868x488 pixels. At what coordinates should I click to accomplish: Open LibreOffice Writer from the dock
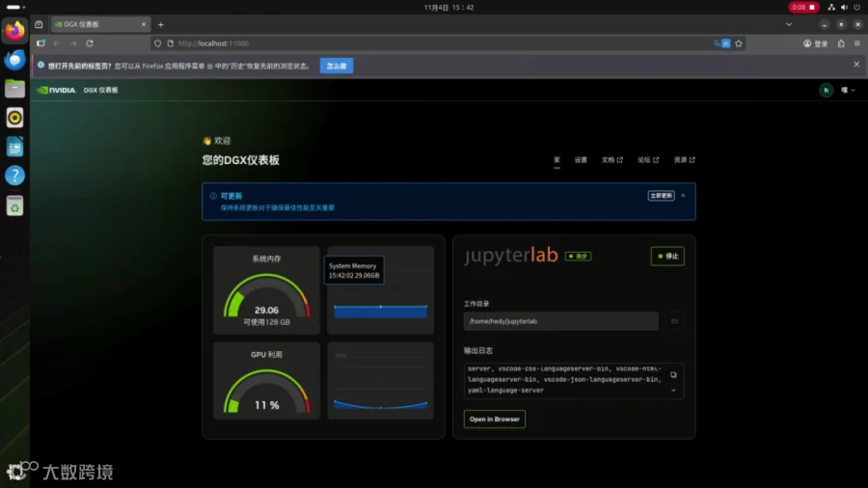[14, 147]
